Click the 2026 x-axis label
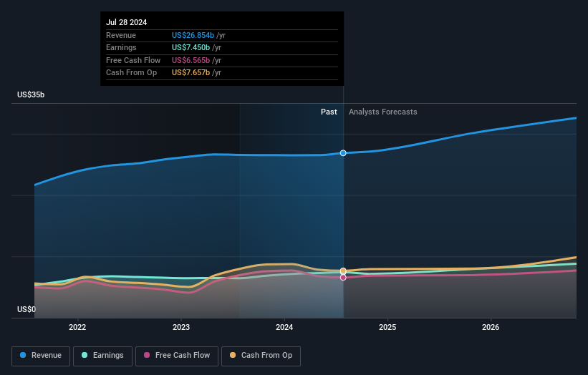The height and width of the screenshot is (375, 588). [x=491, y=327]
